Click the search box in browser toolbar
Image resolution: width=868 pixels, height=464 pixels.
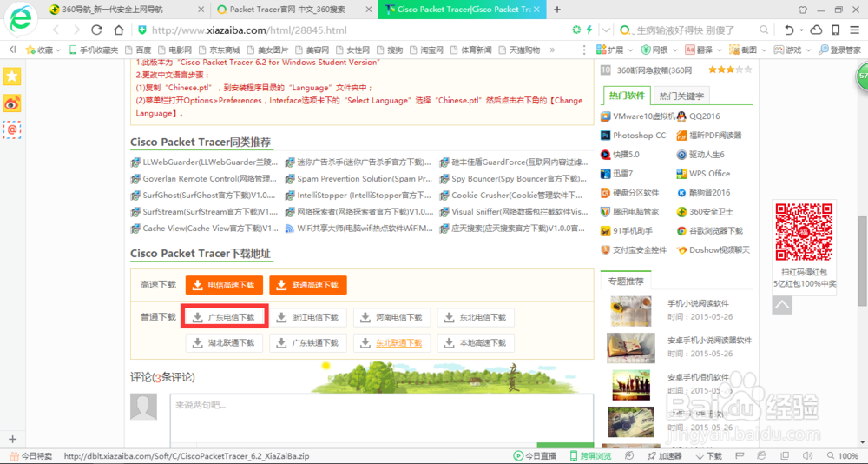point(694,30)
